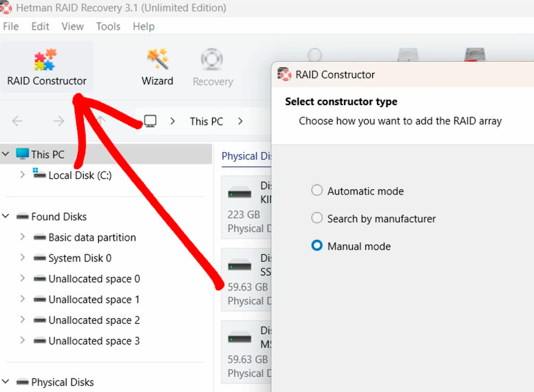Viewport: 534px width, 392px height.
Task: Open the Help menu
Action: tap(144, 27)
